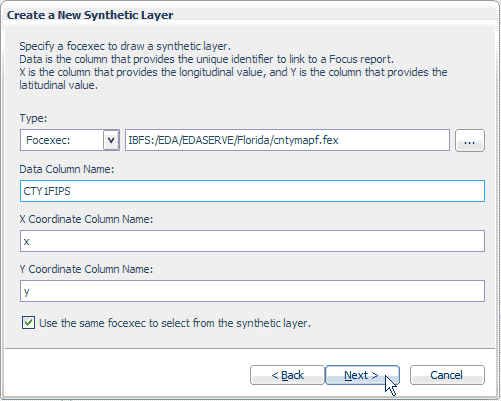The height and width of the screenshot is (401, 501).
Task: Open the browse (...) button for focexec path
Action: coord(470,140)
